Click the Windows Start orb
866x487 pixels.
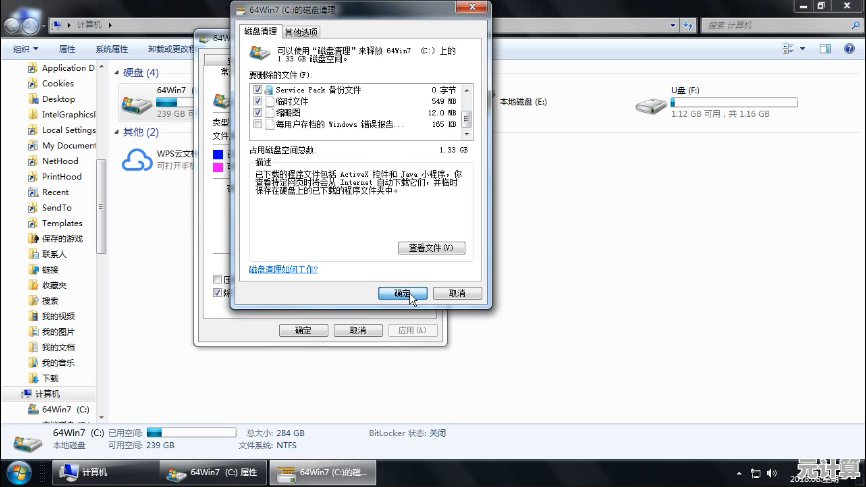(x=18, y=471)
